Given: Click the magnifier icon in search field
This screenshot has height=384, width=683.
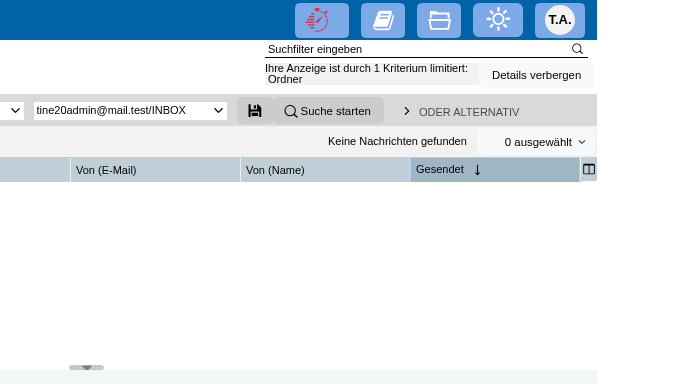Looking at the screenshot, I should pyautogui.click(x=577, y=49).
